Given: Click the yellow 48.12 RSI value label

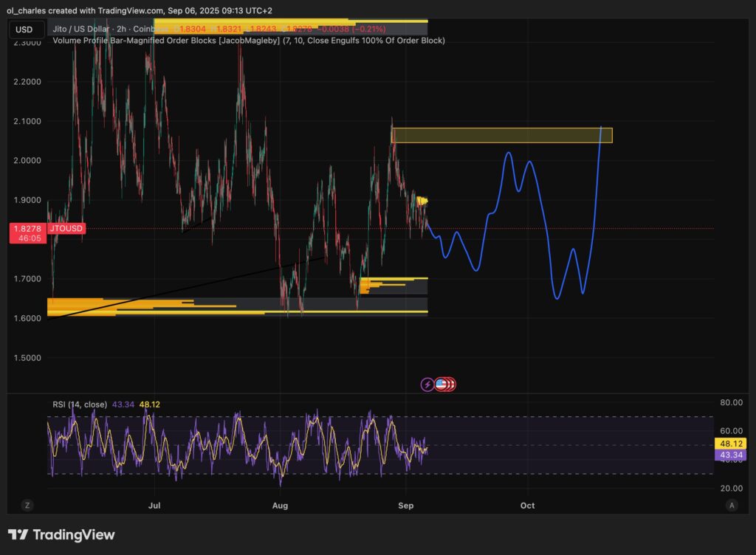Looking at the screenshot, I should [730, 444].
